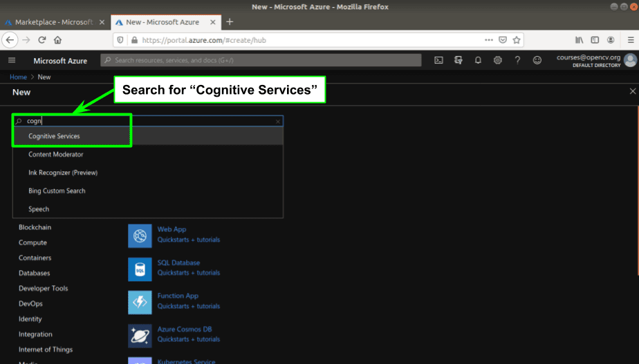
Task: Click the Function App icon tile
Action: click(x=140, y=303)
